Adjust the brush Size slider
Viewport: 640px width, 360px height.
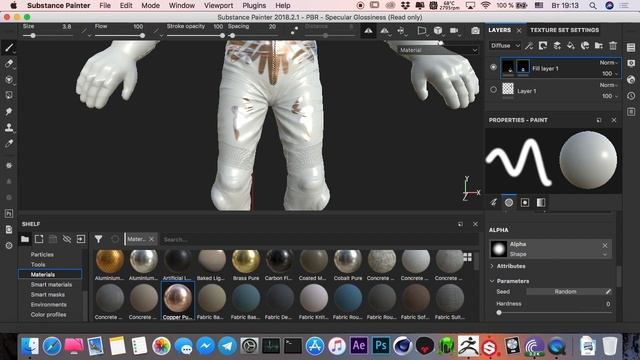(x=48, y=36)
